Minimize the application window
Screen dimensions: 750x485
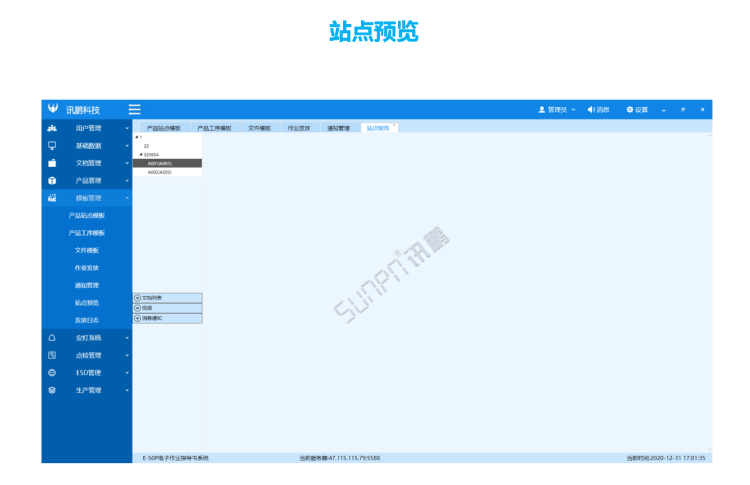(x=663, y=110)
